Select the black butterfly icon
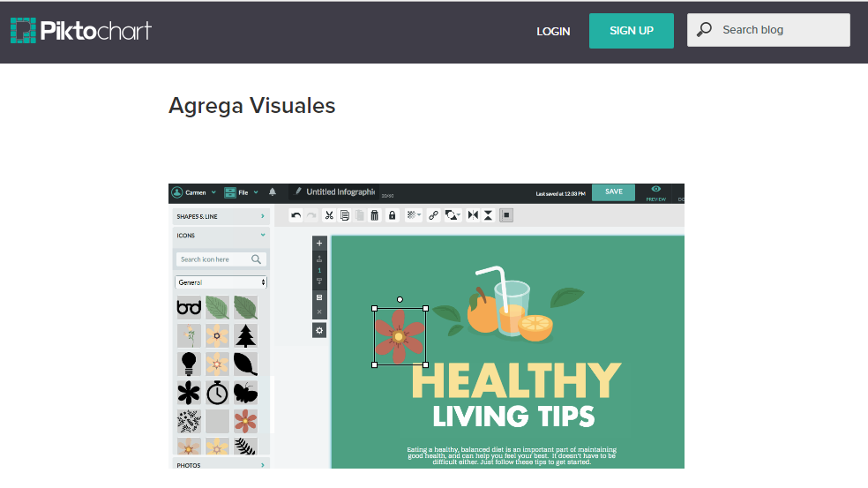Screen dimensions: 868x488 (x=245, y=393)
